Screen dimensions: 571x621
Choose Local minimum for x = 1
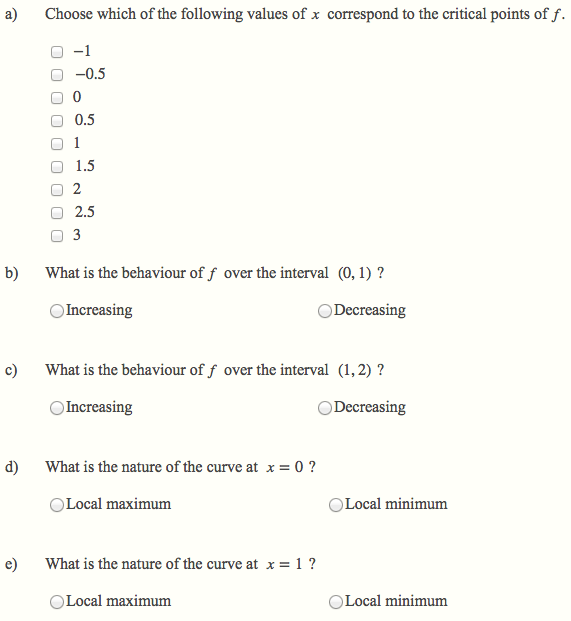336,602
